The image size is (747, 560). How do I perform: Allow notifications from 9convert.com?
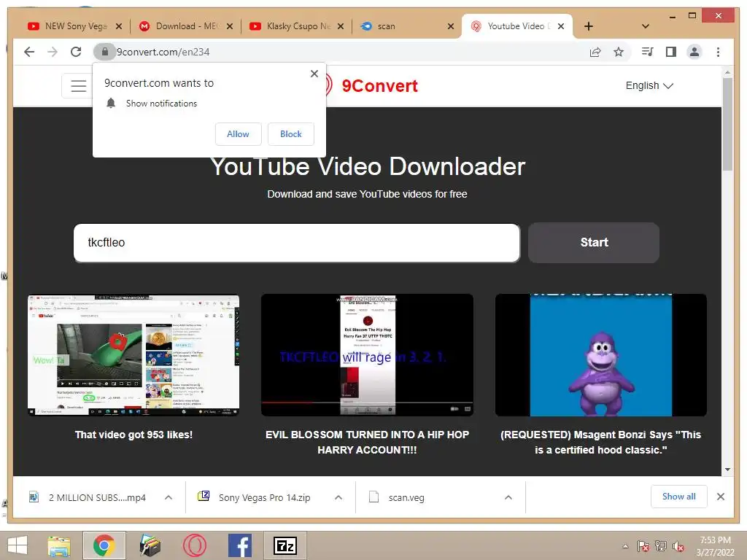[239, 134]
